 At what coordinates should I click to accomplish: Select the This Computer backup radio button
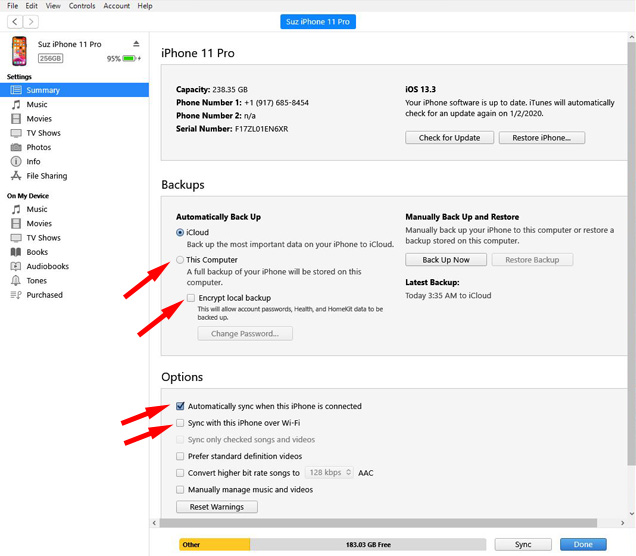tap(180, 260)
